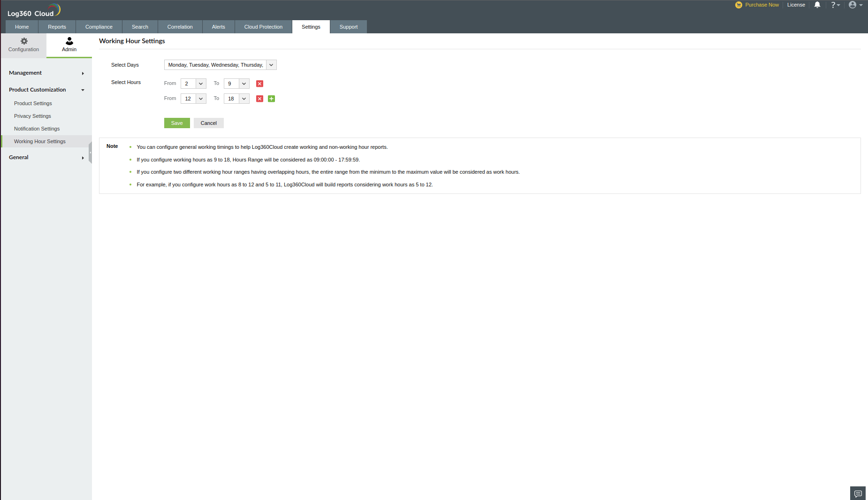Add a new hours range with plus icon
Viewport: 868px width, 500px height.
point(271,99)
